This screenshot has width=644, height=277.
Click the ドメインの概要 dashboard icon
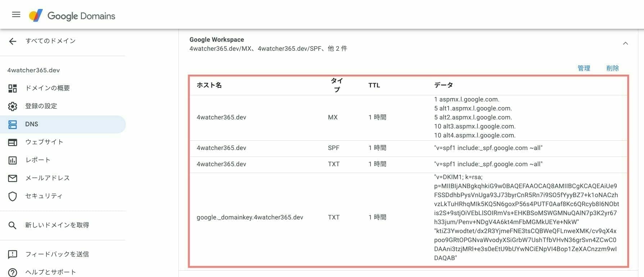pos(13,88)
